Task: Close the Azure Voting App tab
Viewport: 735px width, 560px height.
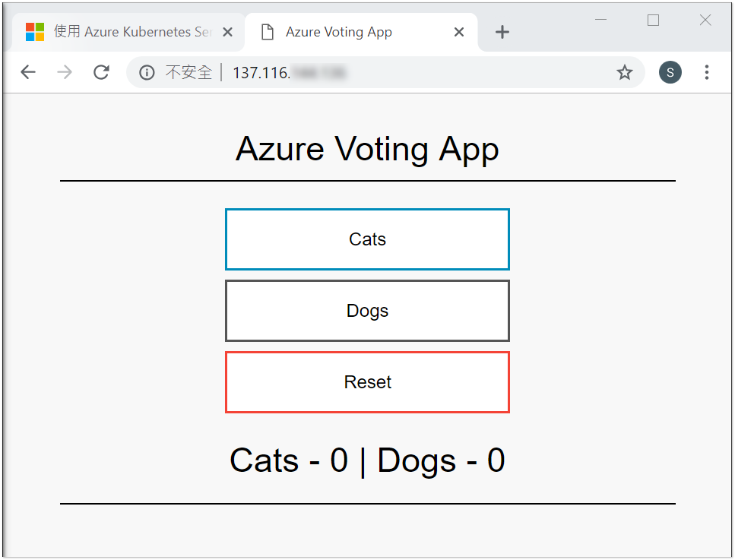Action: 459,32
